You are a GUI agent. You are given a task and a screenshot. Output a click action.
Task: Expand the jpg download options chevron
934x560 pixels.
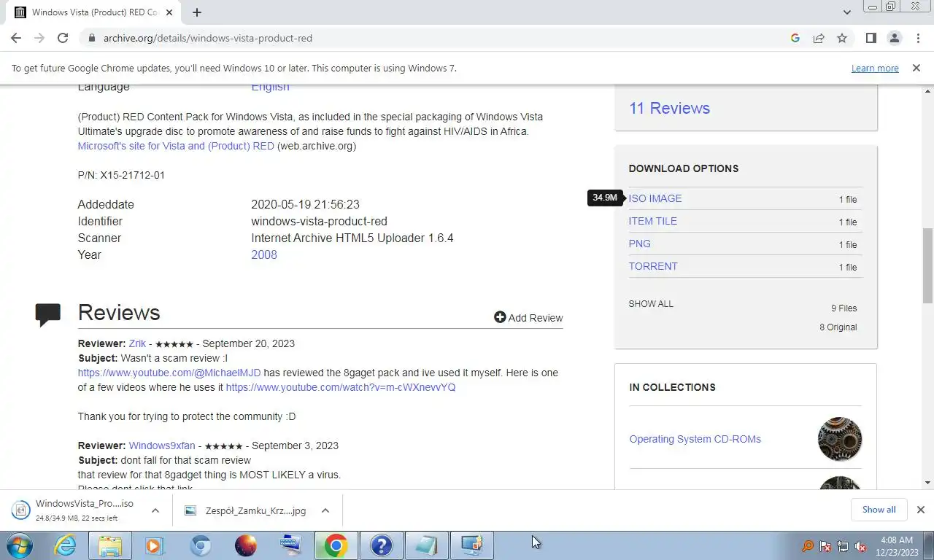coord(325,510)
